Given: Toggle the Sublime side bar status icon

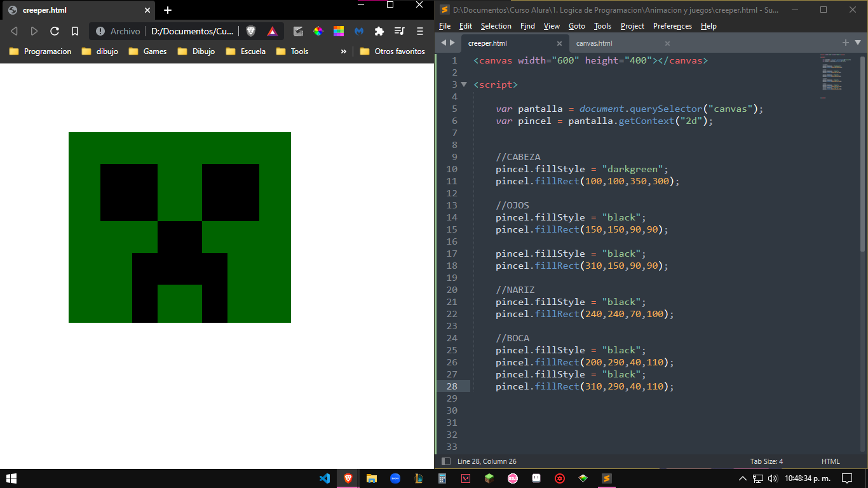Looking at the screenshot, I should pyautogui.click(x=446, y=461).
